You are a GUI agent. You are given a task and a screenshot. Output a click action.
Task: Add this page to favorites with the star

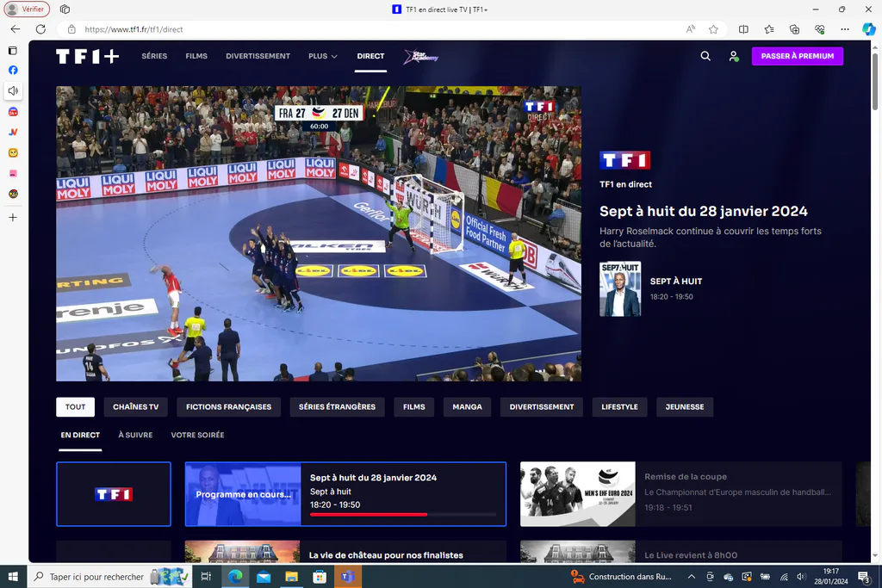pyautogui.click(x=713, y=29)
